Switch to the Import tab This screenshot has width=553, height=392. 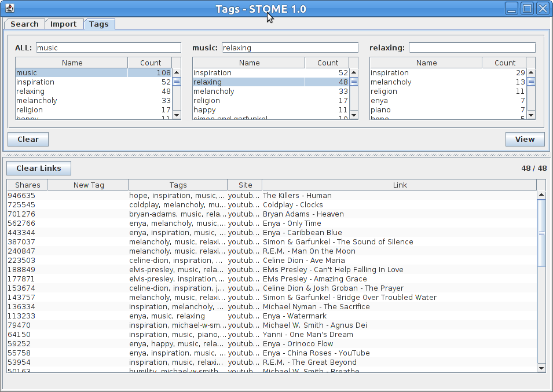point(64,24)
